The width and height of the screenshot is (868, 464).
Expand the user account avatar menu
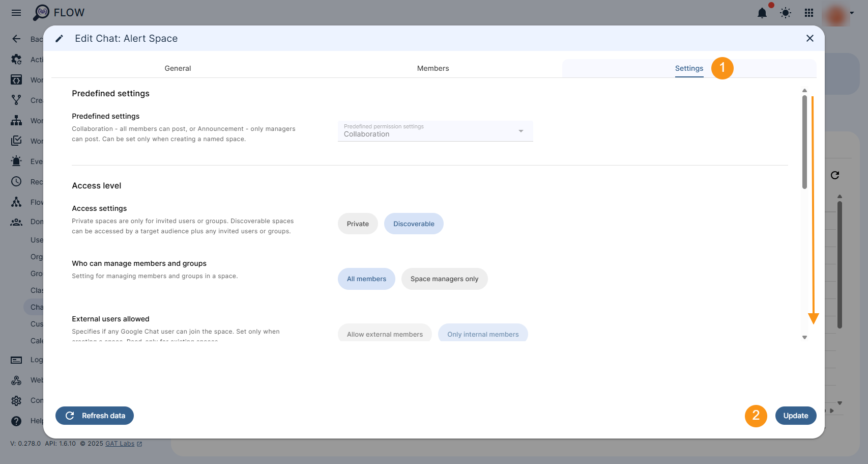pyautogui.click(x=840, y=14)
